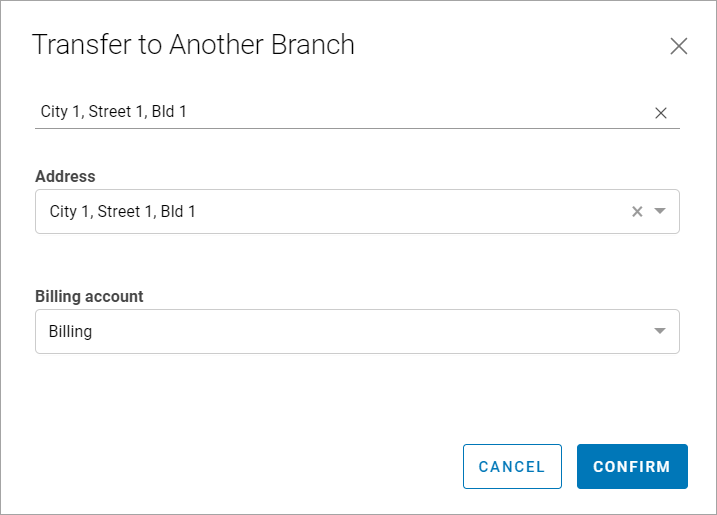Click the 'City 1, Street 1, Bld 1' text in Address field
The width and height of the screenshot is (717, 515).
click(x=123, y=212)
